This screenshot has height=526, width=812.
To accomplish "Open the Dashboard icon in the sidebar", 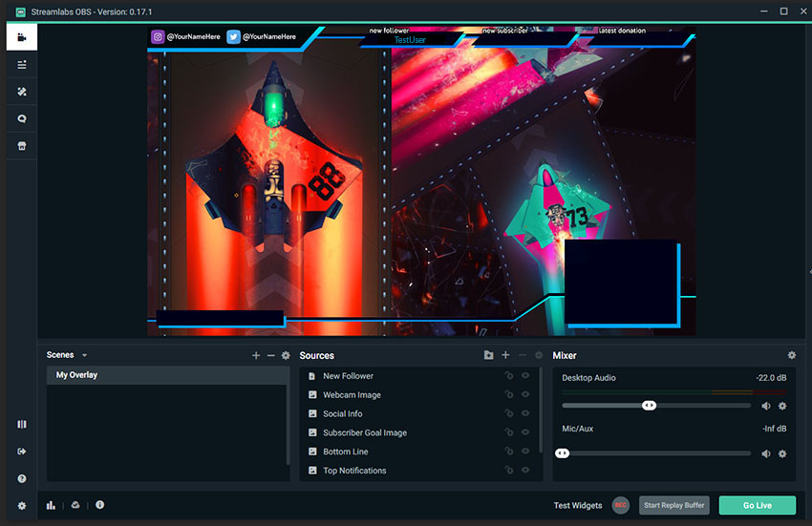I will coord(22,65).
